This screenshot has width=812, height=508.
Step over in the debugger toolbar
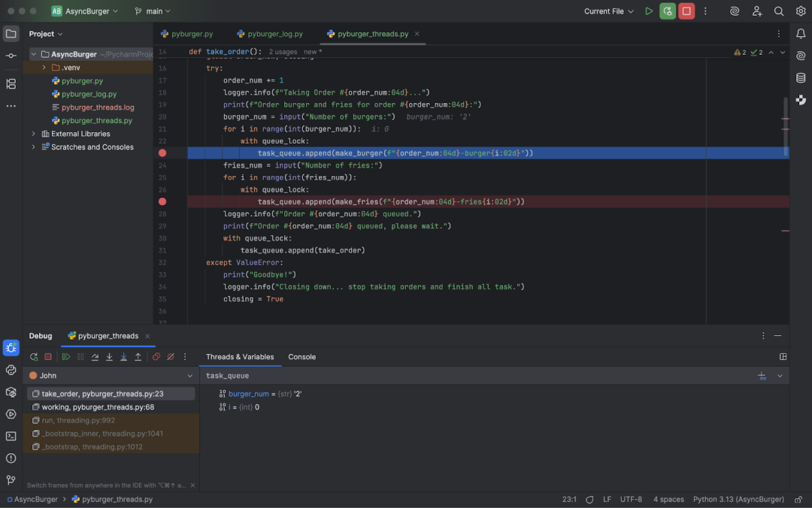pyautogui.click(x=95, y=357)
